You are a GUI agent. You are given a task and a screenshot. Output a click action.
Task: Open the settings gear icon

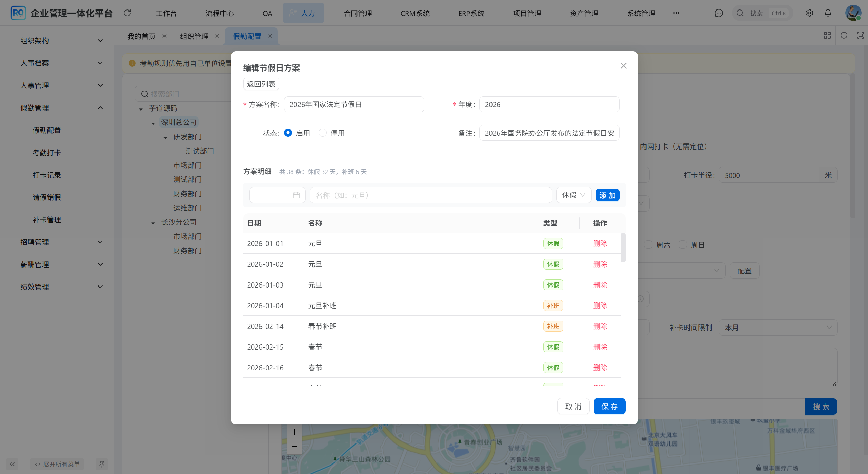(x=809, y=13)
